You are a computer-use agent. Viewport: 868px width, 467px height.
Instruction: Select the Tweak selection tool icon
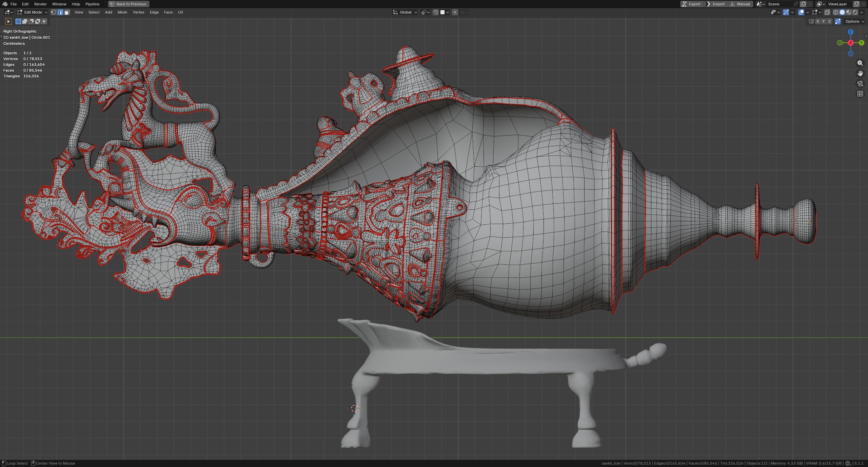8,21
